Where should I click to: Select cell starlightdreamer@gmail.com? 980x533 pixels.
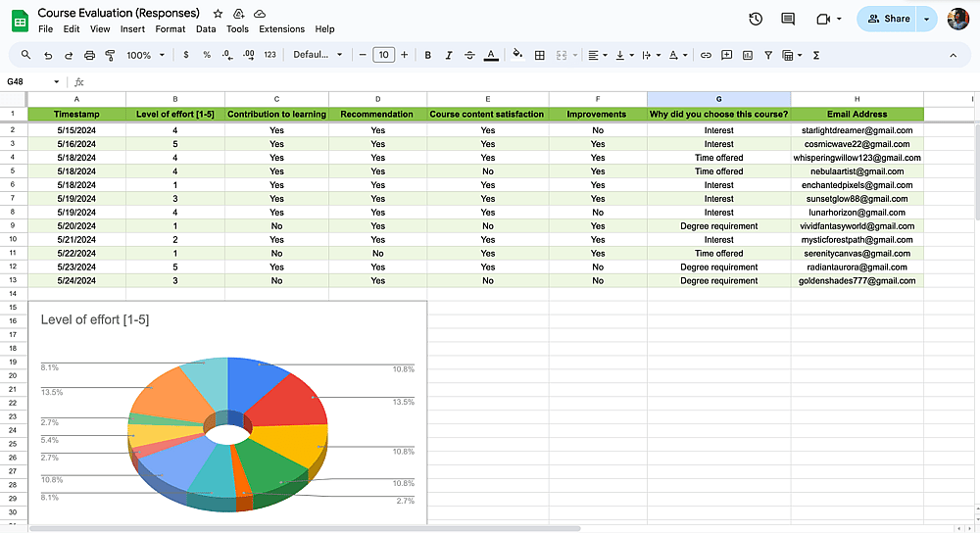click(x=857, y=130)
